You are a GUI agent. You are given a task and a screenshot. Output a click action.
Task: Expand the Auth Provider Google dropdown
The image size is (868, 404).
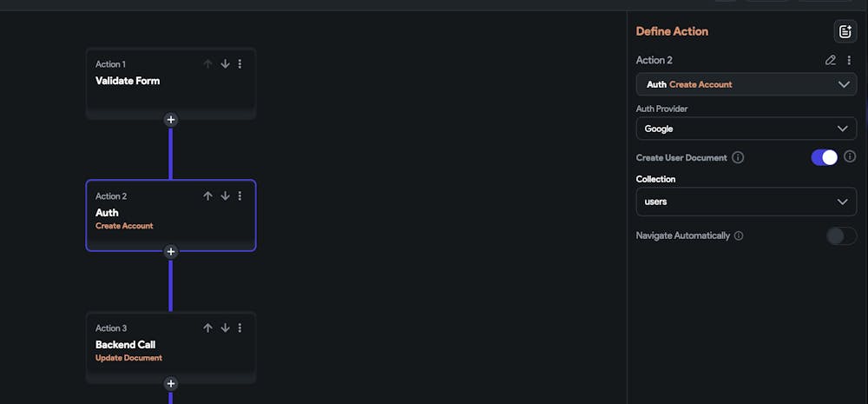coord(746,129)
